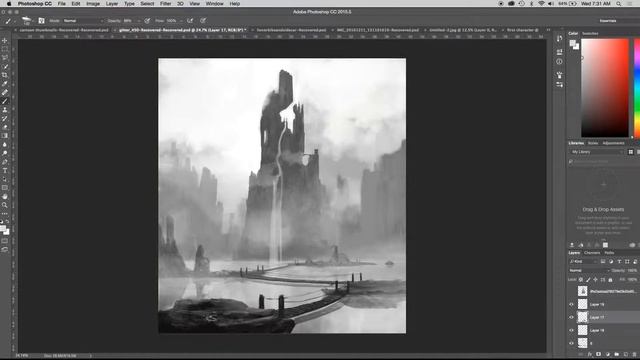The height and width of the screenshot is (360, 640).
Task: Open the tool preset picker arrow
Action: coord(14,20)
